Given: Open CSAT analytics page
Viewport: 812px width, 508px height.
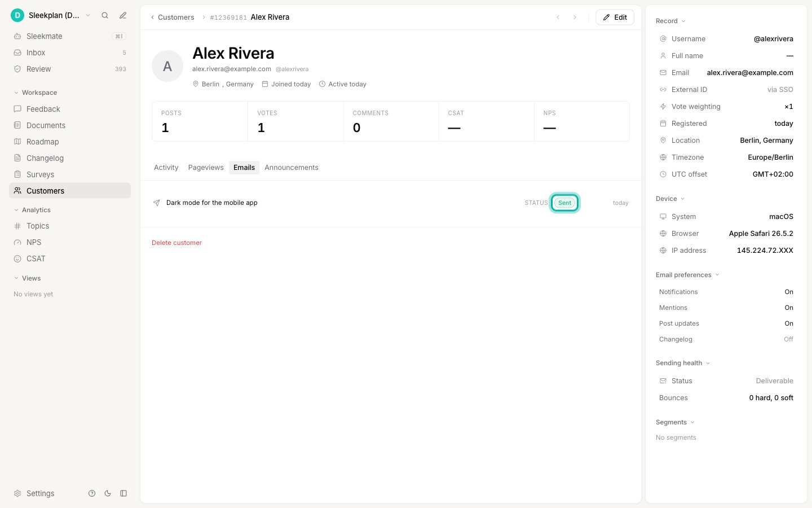Looking at the screenshot, I should coord(70,259).
